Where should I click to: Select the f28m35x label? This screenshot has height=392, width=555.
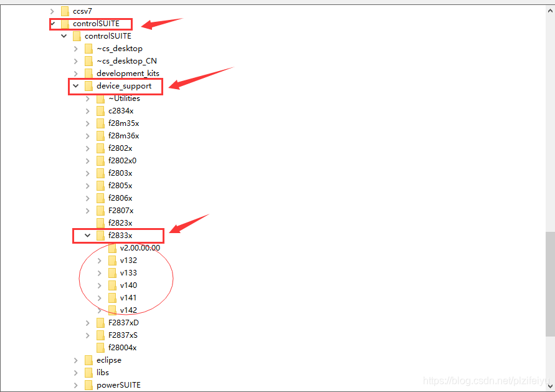[x=123, y=123]
